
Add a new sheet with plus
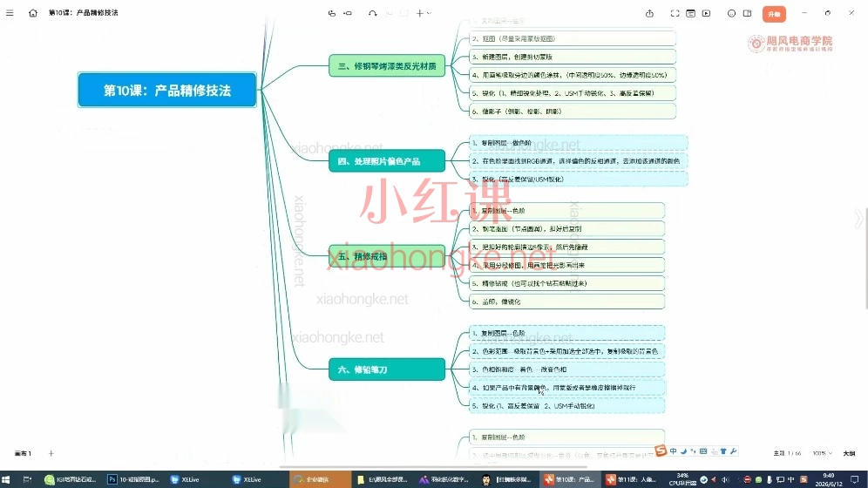(51, 453)
